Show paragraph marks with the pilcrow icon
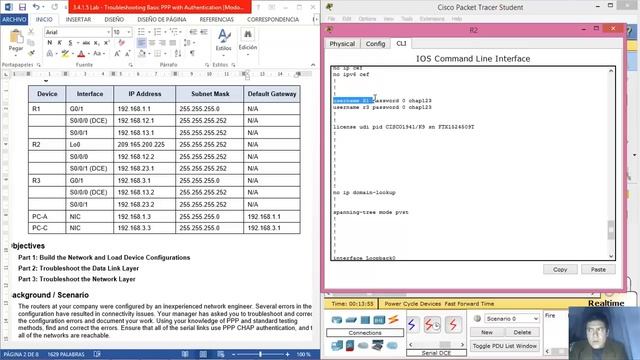This screenshot has width=640, height=360. pos(192,53)
